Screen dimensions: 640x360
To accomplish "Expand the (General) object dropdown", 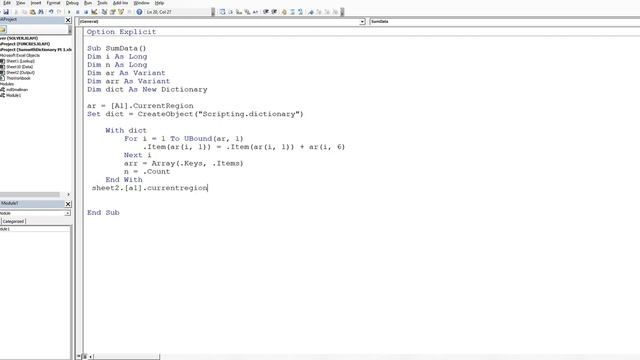I will coord(362,22).
